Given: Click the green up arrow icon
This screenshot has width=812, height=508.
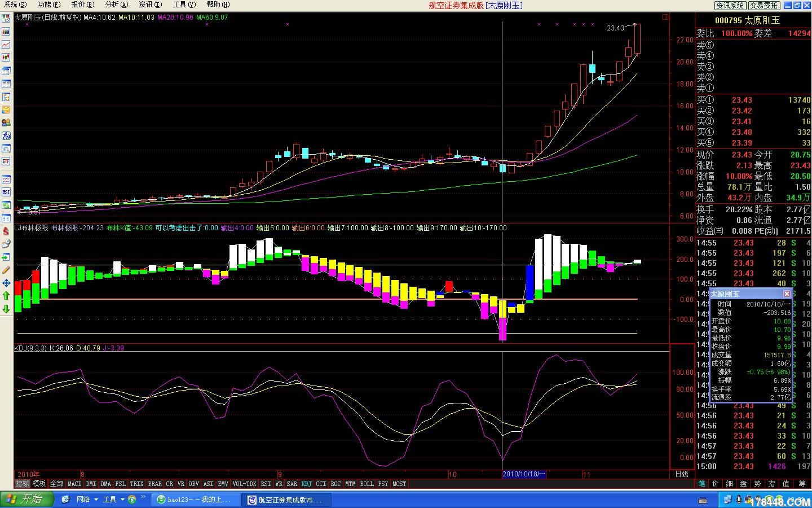Looking at the screenshot, I should pyautogui.click(x=6, y=296).
